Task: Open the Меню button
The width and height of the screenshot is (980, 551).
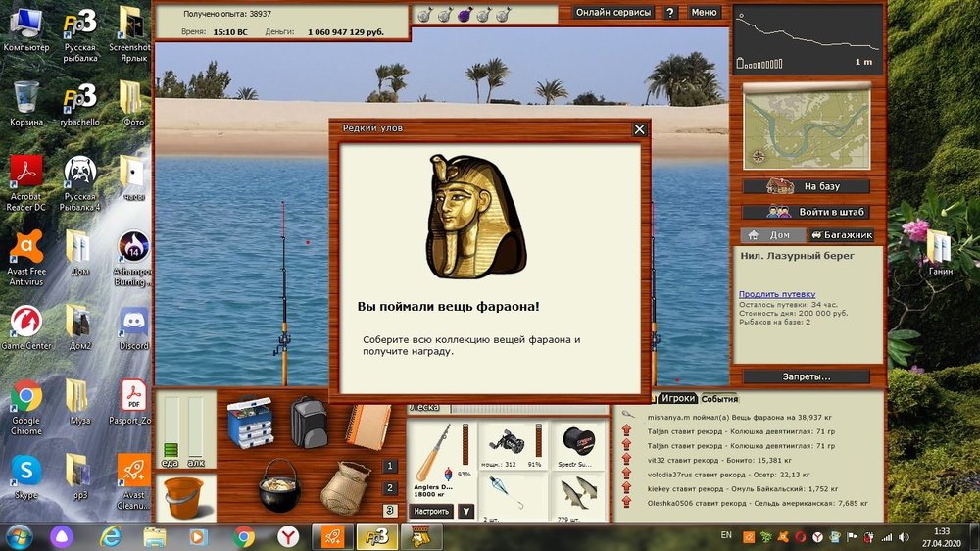Action: pyautogui.click(x=704, y=13)
